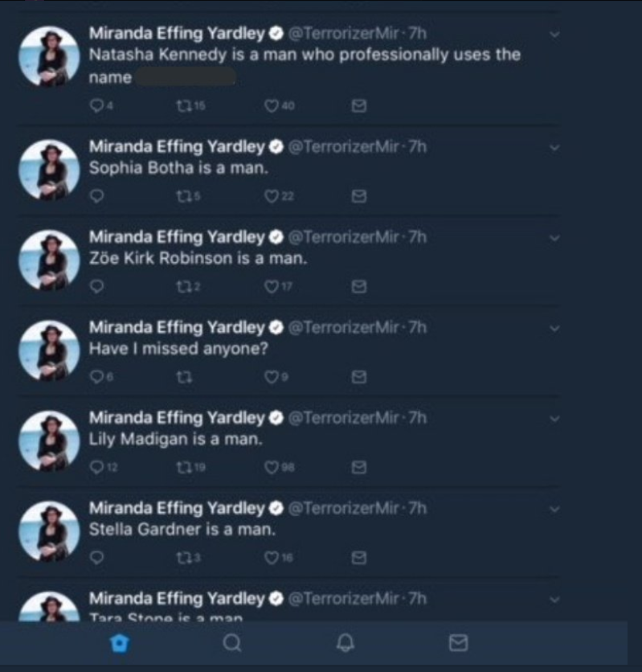Open profile avatar beside Zöe Kirk Robinson tweet

pyautogui.click(x=49, y=260)
